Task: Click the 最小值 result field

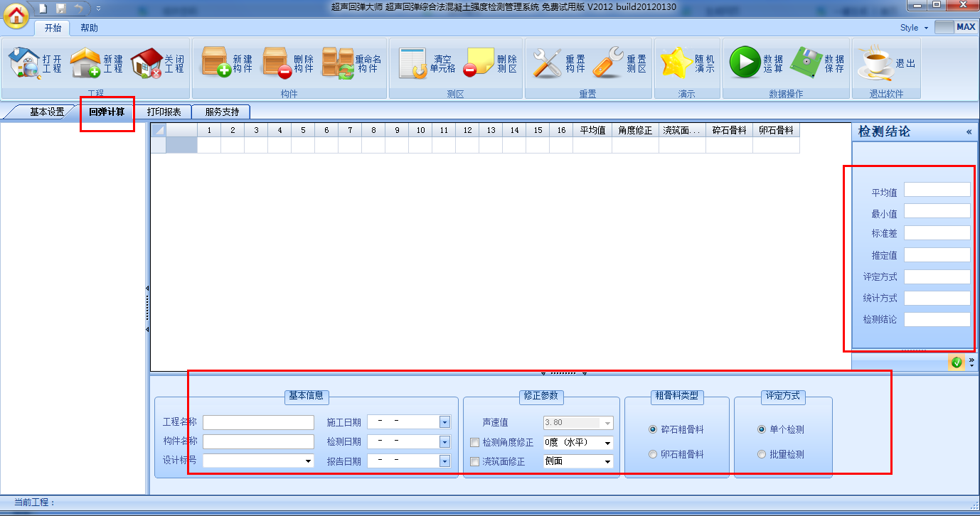Action: (937, 211)
